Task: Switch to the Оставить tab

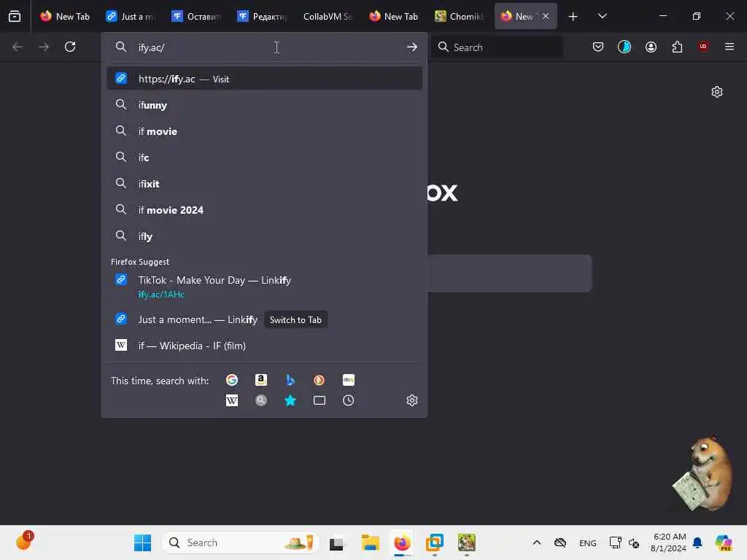Action: click(x=197, y=17)
